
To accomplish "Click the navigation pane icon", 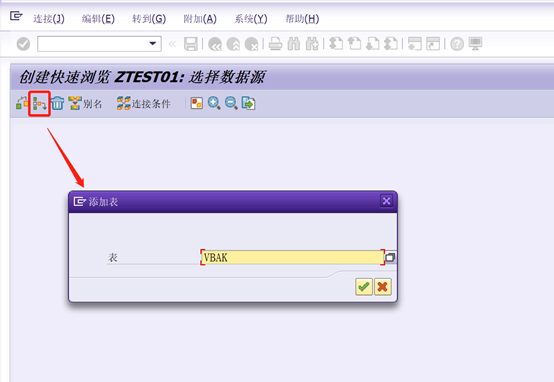I will 197,103.
